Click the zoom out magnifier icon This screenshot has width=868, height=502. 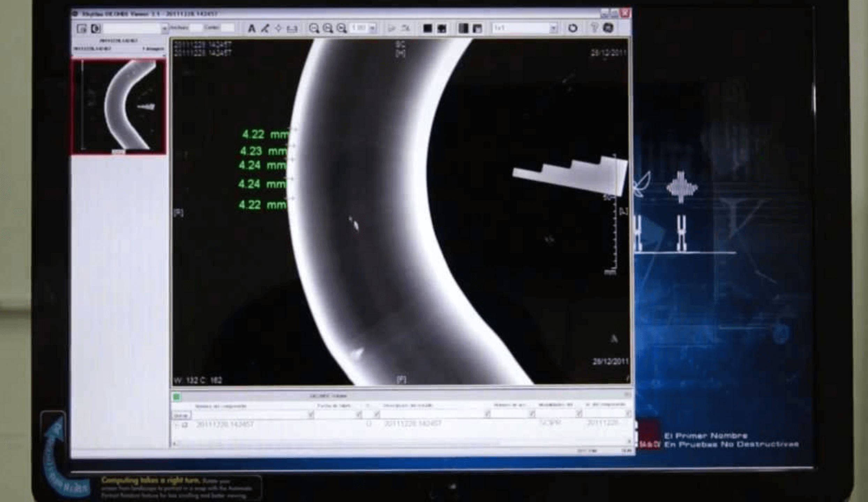pyautogui.click(x=314, y=28)
